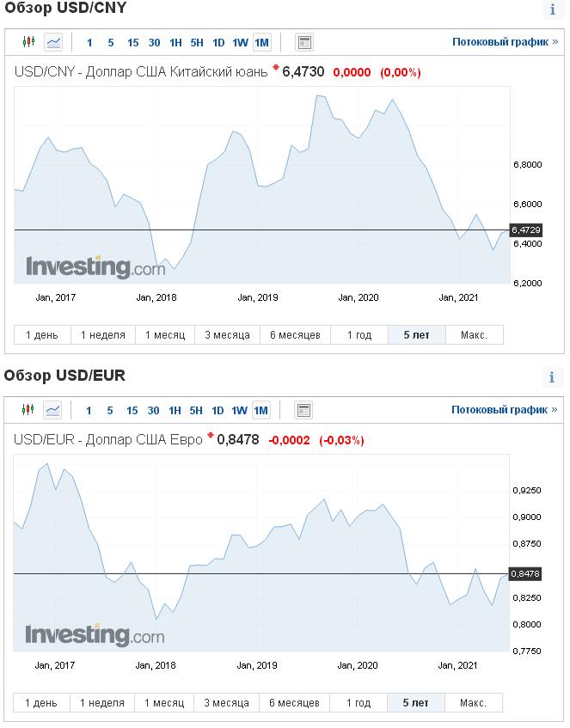
Task: Select '1 год' range in USD/CNY chart
Action: [359, 334]
